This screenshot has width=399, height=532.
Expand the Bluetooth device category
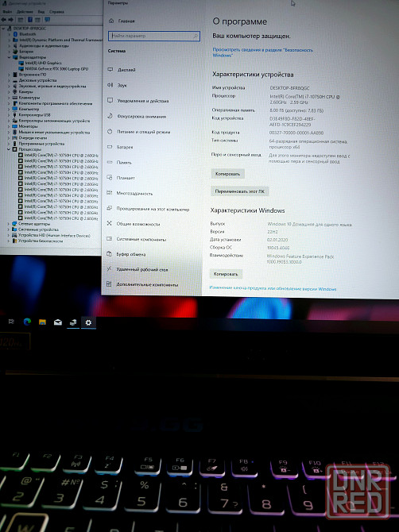point(10,34)
